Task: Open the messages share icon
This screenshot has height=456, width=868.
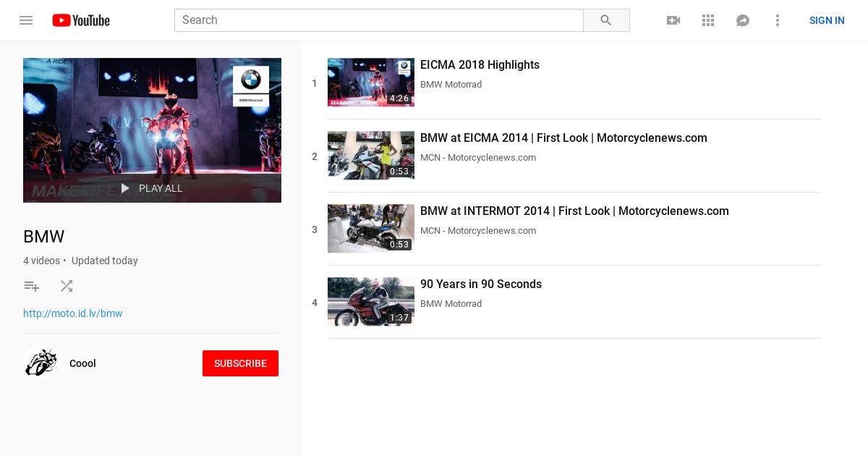Action: pos(743,20)
